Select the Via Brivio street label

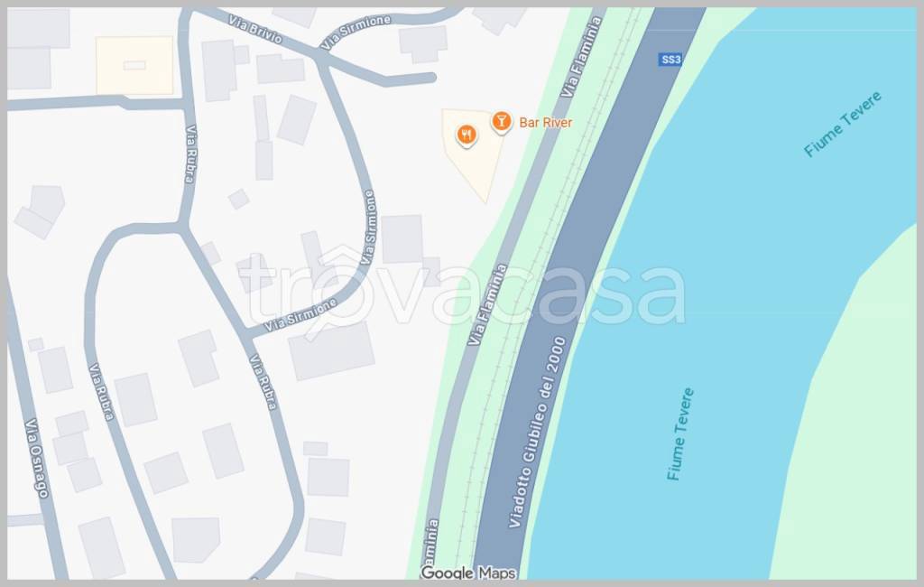click(x=255, y=30)
